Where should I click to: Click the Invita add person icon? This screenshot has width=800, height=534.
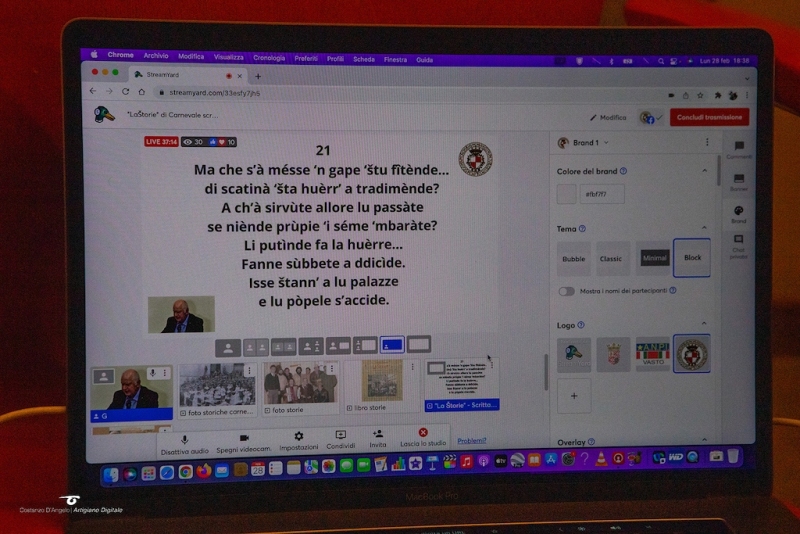[378, 434]
